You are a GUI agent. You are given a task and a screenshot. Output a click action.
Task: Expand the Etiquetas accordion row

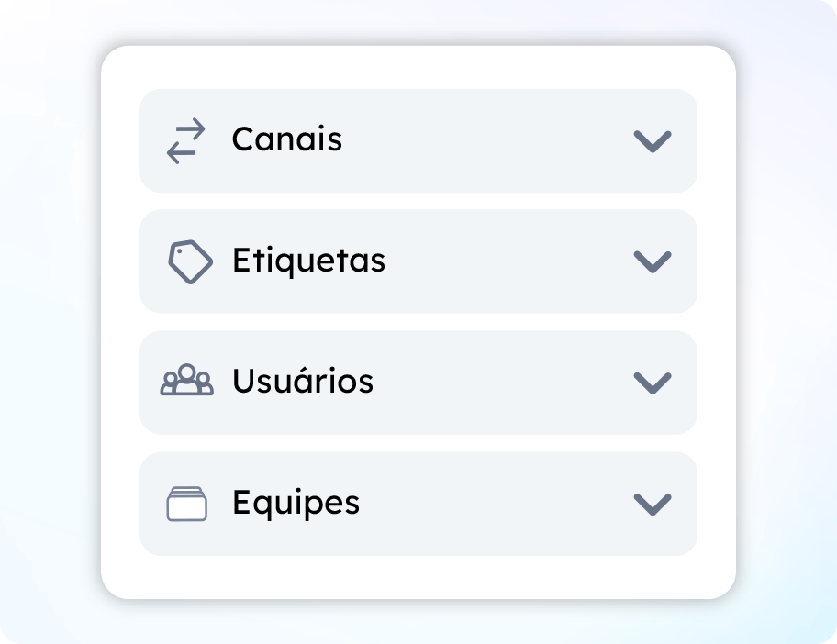(459, 261)
